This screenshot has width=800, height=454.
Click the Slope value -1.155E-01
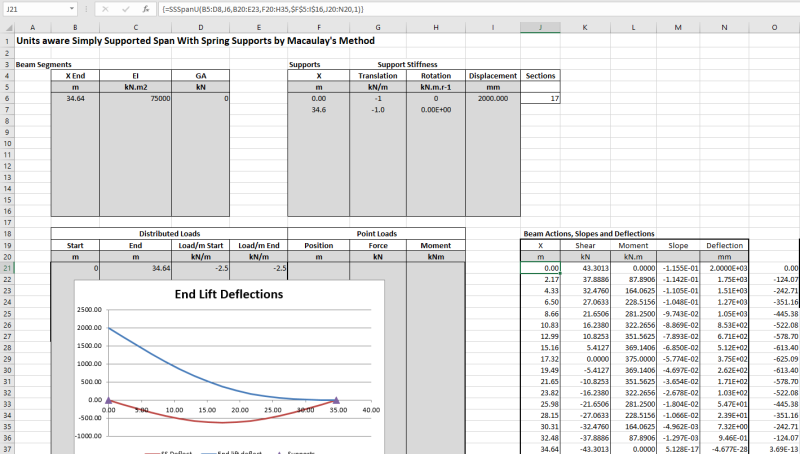[x=678, y=268]
